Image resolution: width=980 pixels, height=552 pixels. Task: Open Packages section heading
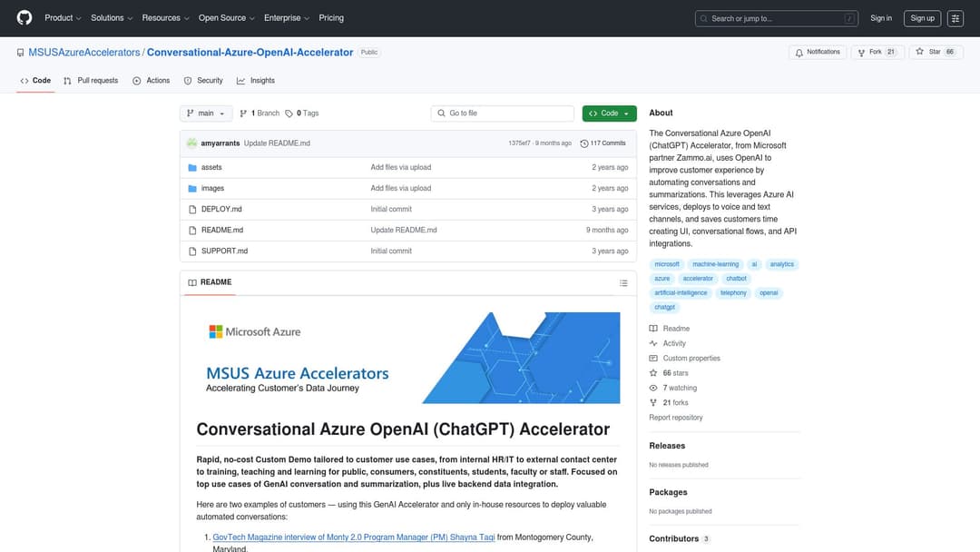668,493
